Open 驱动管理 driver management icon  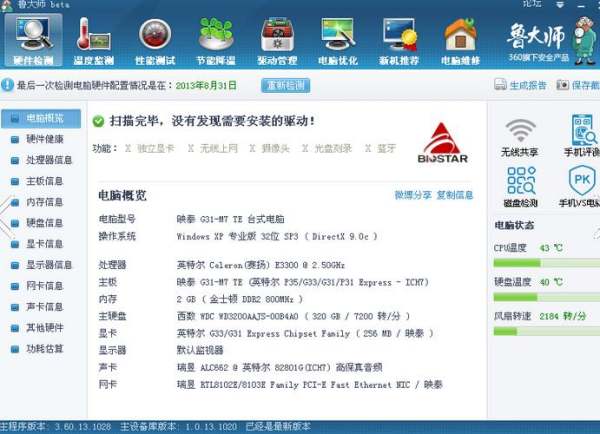[277, 40]
